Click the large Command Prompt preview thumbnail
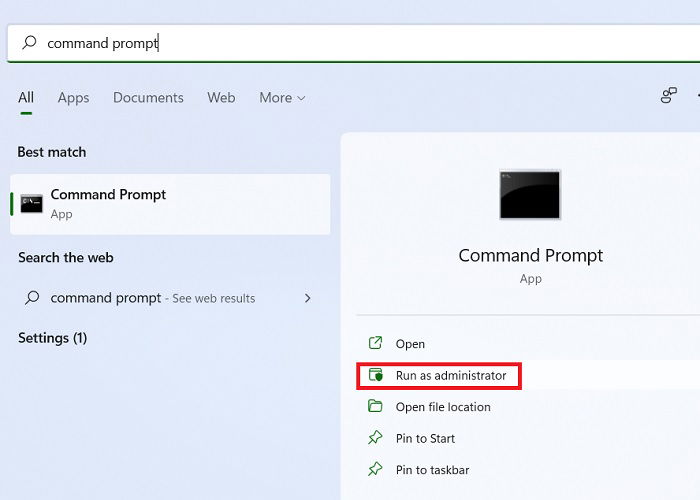The height and width of the screenshot is (500, 700). (529, 195)
